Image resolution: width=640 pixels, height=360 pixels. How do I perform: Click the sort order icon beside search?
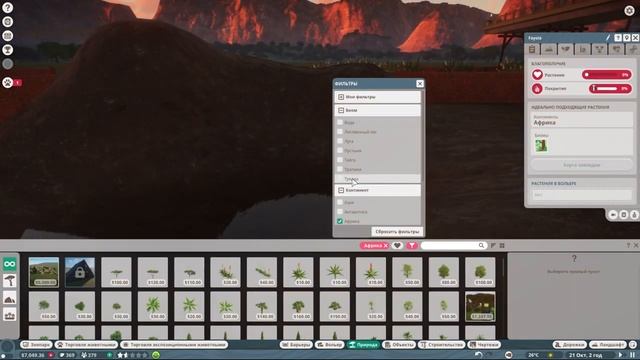[493, 245]
